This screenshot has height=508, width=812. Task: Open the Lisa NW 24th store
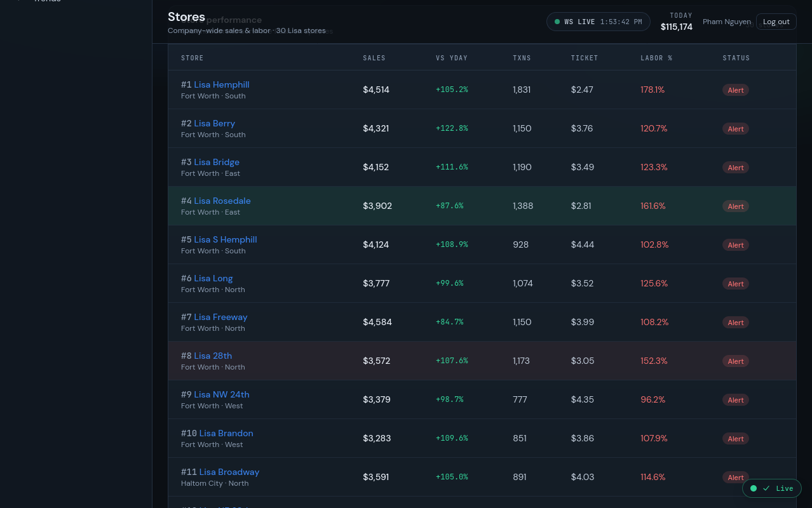point(222,394)
